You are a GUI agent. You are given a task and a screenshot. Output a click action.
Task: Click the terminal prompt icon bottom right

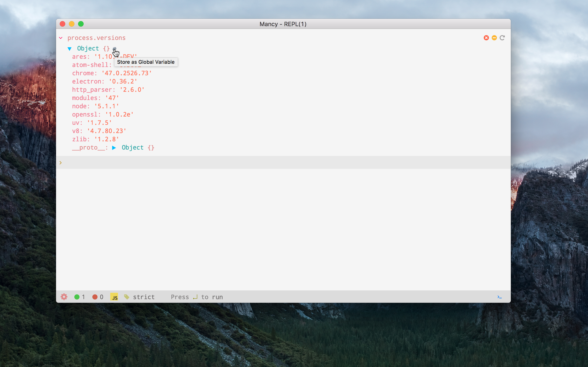point(500,296)
